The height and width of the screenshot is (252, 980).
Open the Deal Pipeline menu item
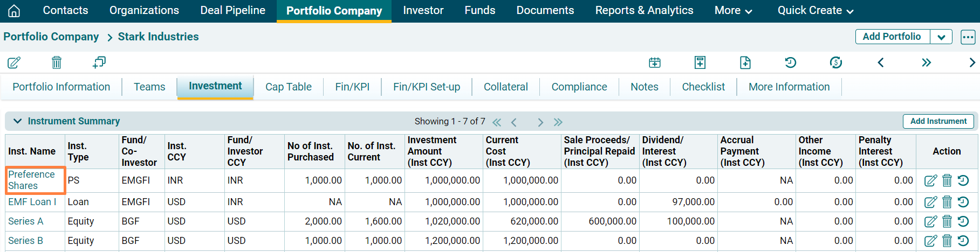[x=232, y=11]
